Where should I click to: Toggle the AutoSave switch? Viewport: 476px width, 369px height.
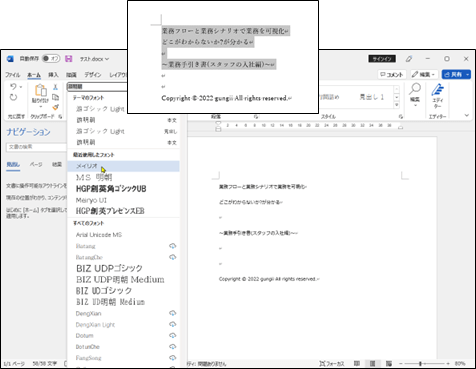pos(51,59)
